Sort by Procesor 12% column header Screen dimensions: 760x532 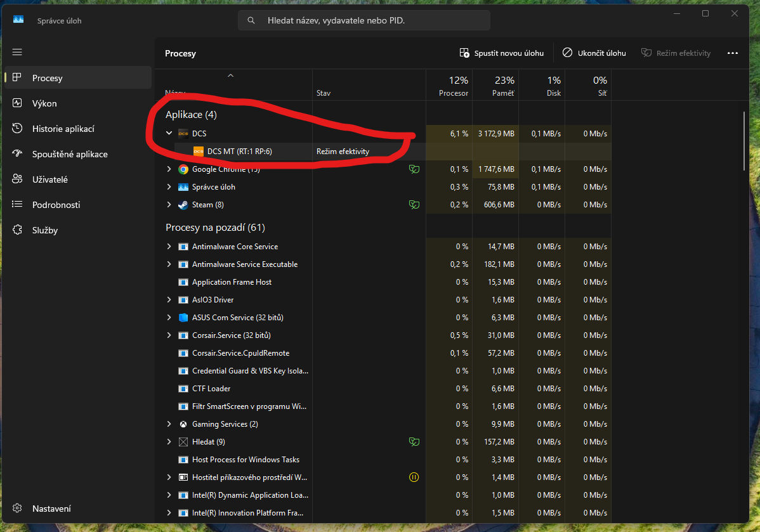coord(449,86)
